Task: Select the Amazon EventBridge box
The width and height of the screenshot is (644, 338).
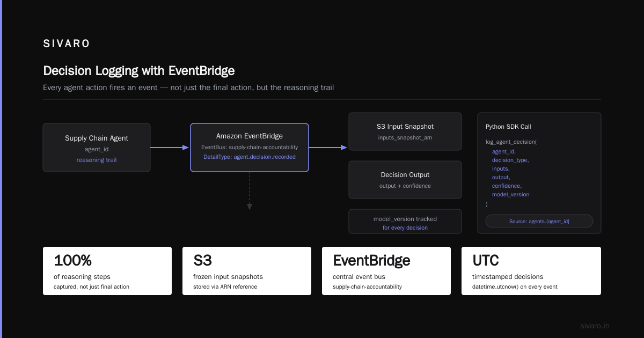Action: point(250,148)
